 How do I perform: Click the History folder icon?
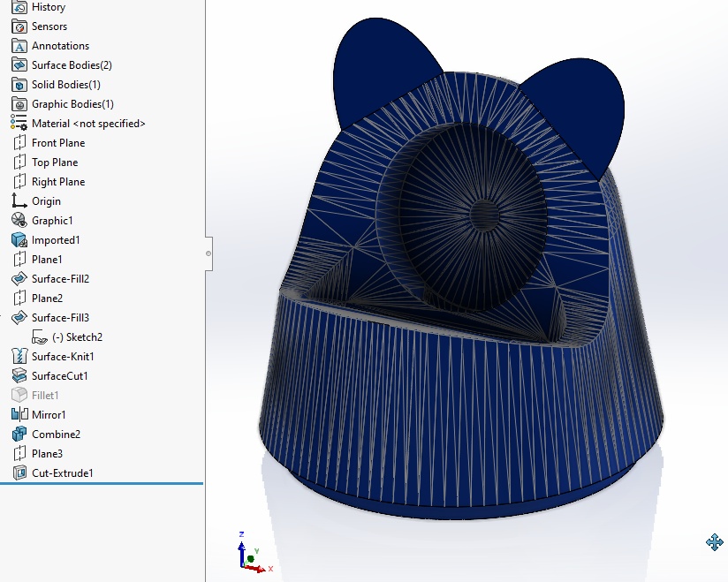click(x=19, y=7)
